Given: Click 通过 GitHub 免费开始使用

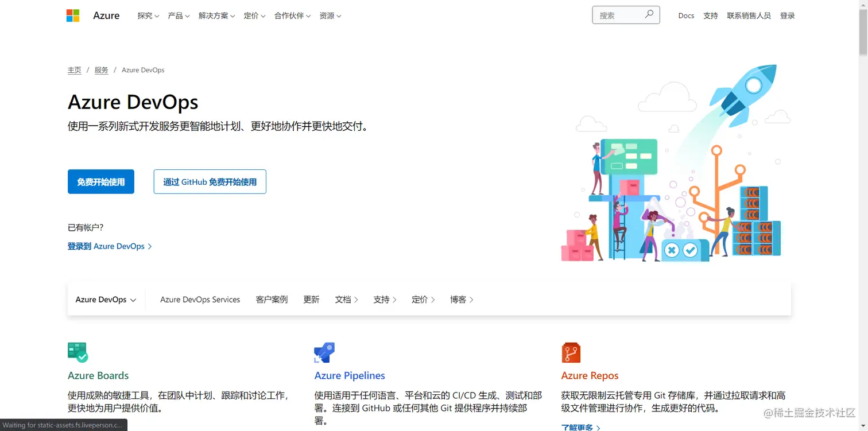Looking at the screenshot, I should 210,181.
